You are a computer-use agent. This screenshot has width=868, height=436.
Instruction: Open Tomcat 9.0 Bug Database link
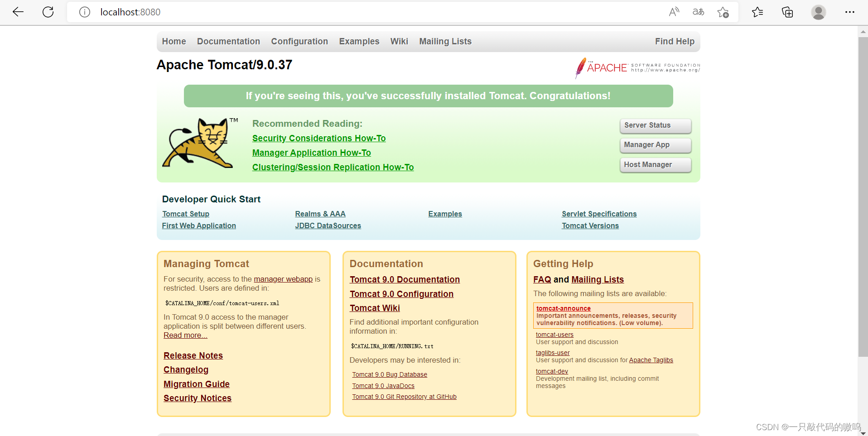point(390,375)
